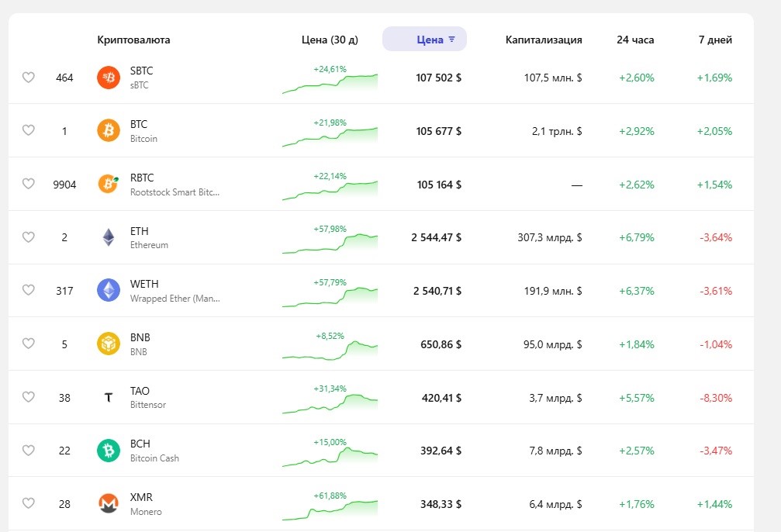Click the Bittensor TAO logo icon
781x532 pixels.
pos(108,397)
